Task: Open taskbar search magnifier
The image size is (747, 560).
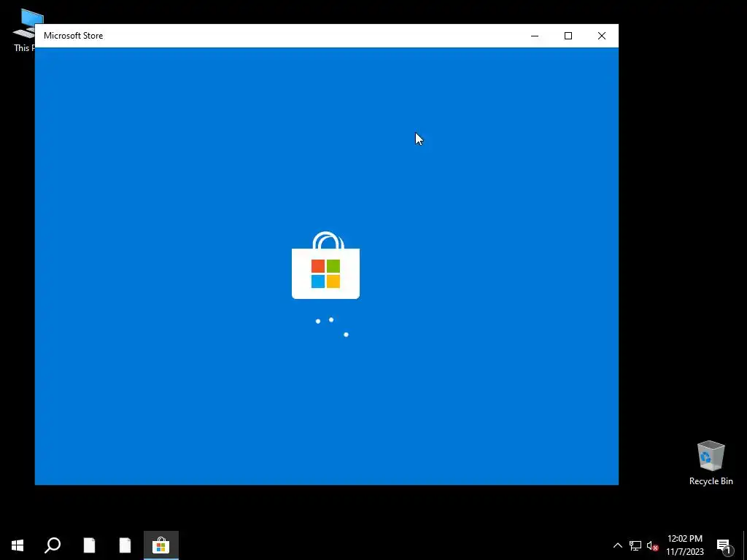Action: click(53, 545)
